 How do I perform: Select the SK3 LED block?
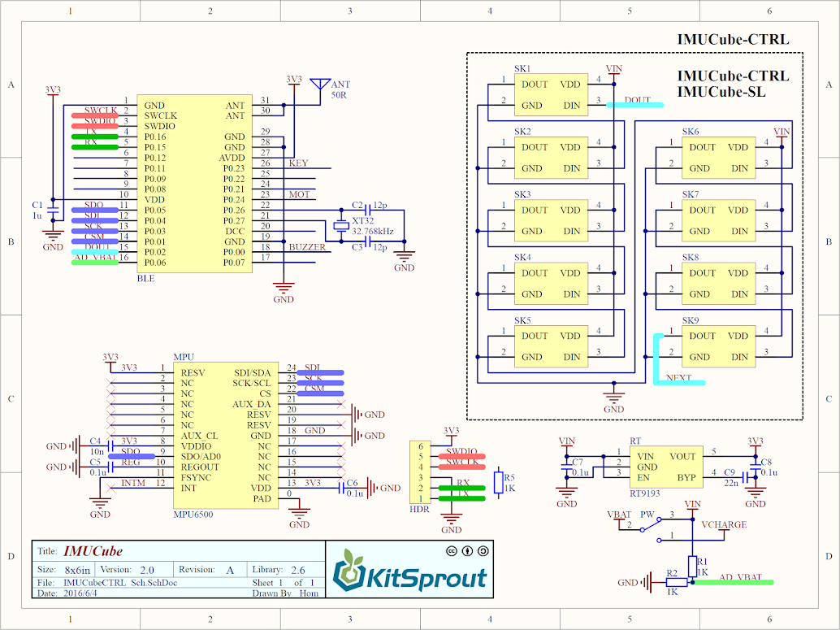coord(552,221)
